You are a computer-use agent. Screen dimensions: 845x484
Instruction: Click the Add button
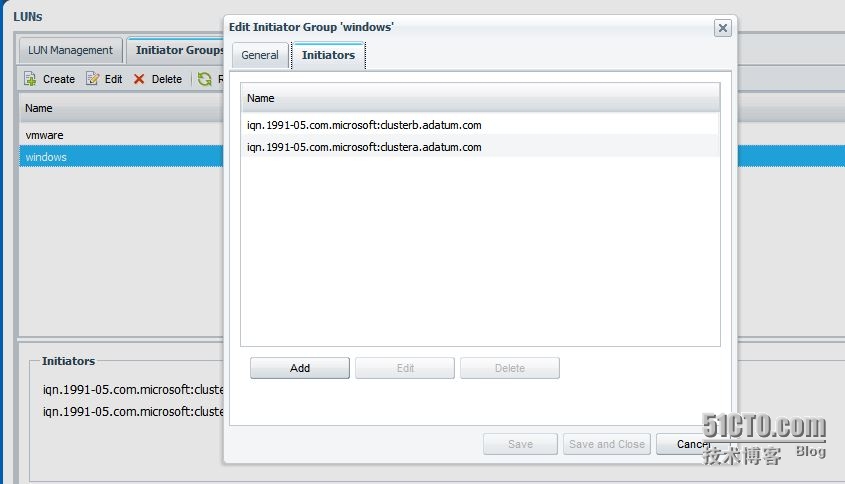coord(300,368)
